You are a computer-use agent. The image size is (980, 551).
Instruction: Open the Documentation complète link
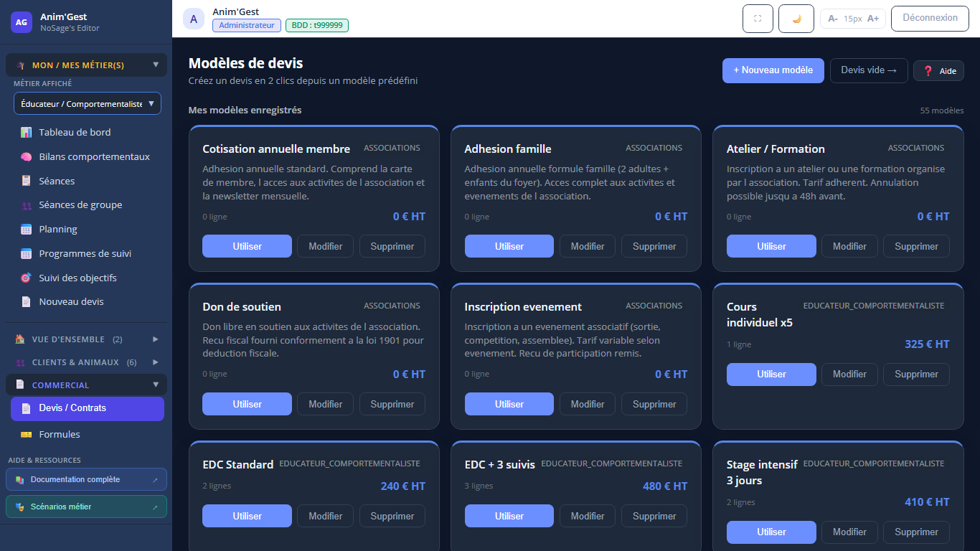point(86,480)
